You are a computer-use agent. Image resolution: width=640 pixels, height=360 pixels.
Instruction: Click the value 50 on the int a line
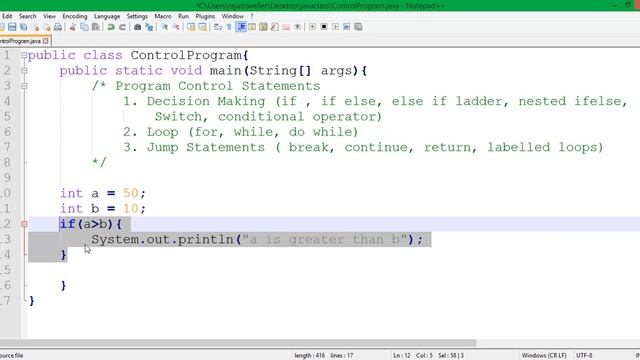click(x=131, y=193)
